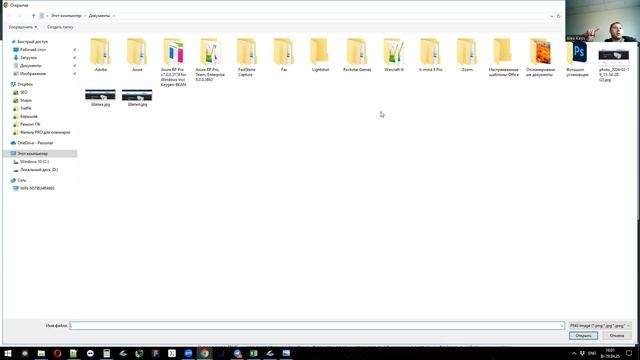This screenshot has width=640, height=360.
Task: Click Создать папку button
Action: click(60, 27)
